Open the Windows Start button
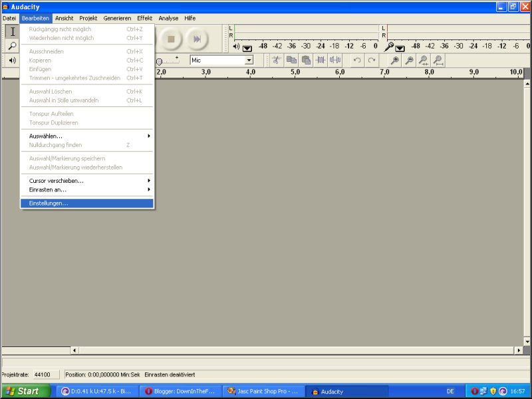 click(x=26, y=391)
